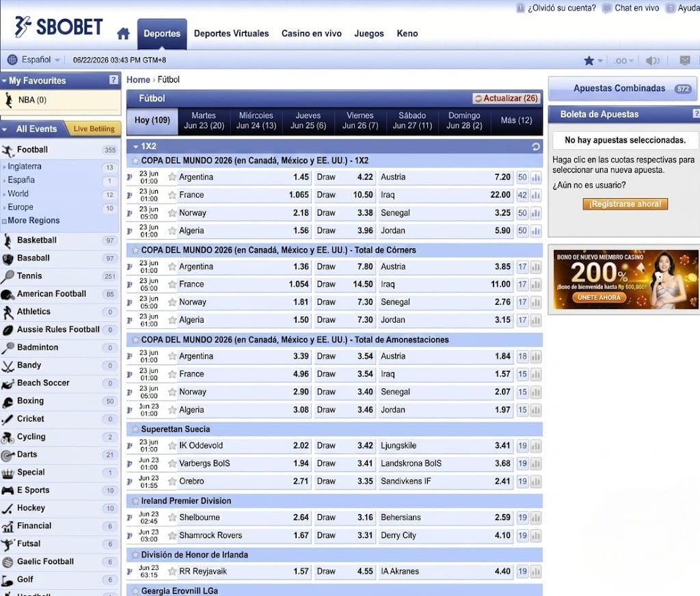Refresh the 1X2 section icon
The image size is (700, 596).
[536, 146]
